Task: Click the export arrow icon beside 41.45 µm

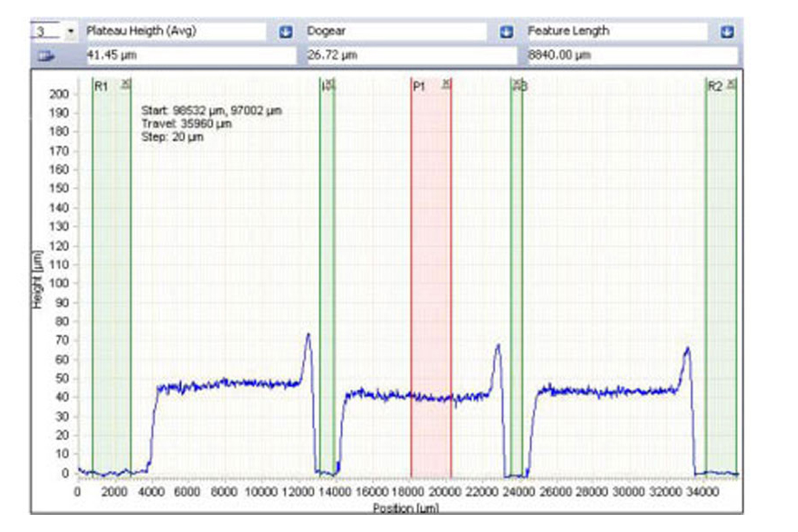Action: 46,57
